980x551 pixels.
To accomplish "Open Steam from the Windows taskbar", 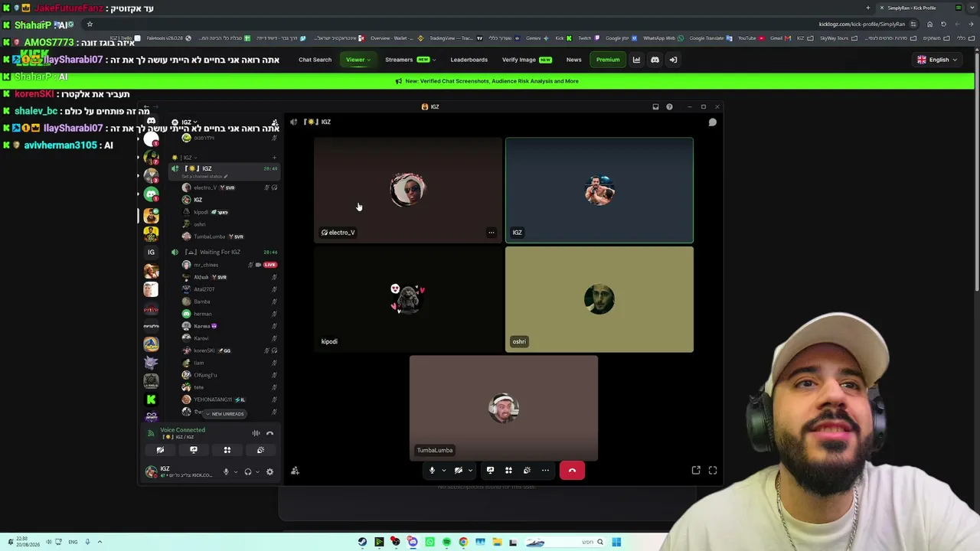I will [362, 542].
